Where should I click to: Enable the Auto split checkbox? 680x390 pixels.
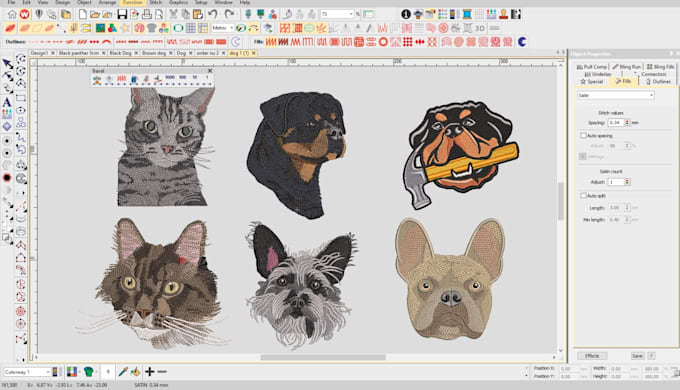point(583,196)
